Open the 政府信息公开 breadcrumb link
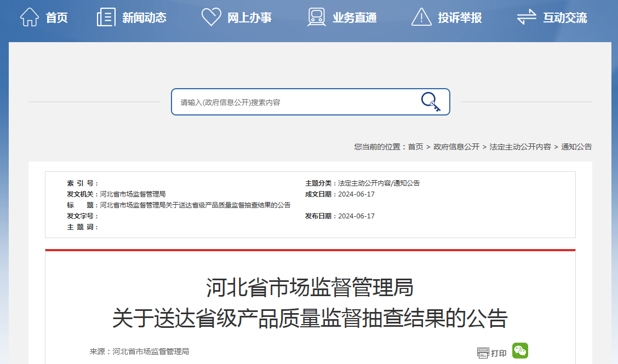 (456, 147)
